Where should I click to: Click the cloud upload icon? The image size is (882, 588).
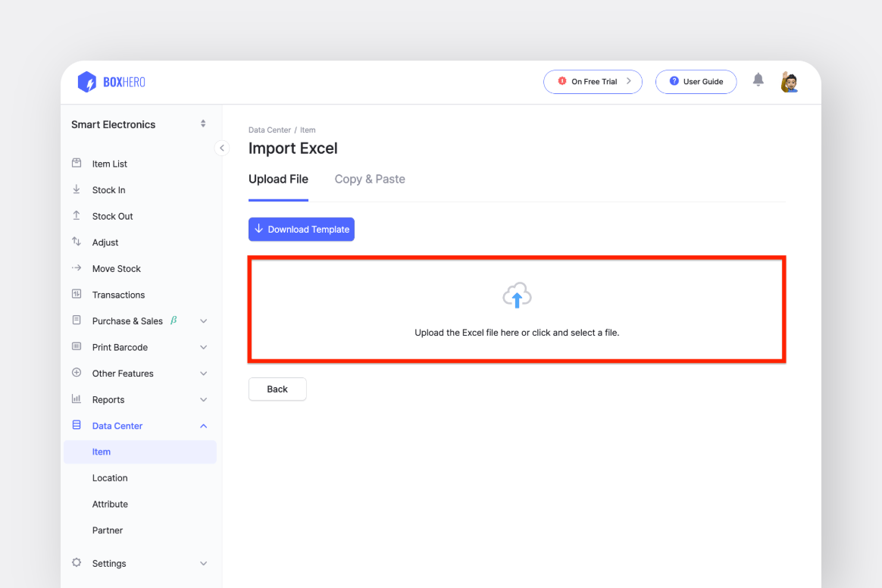pos(517,296)
